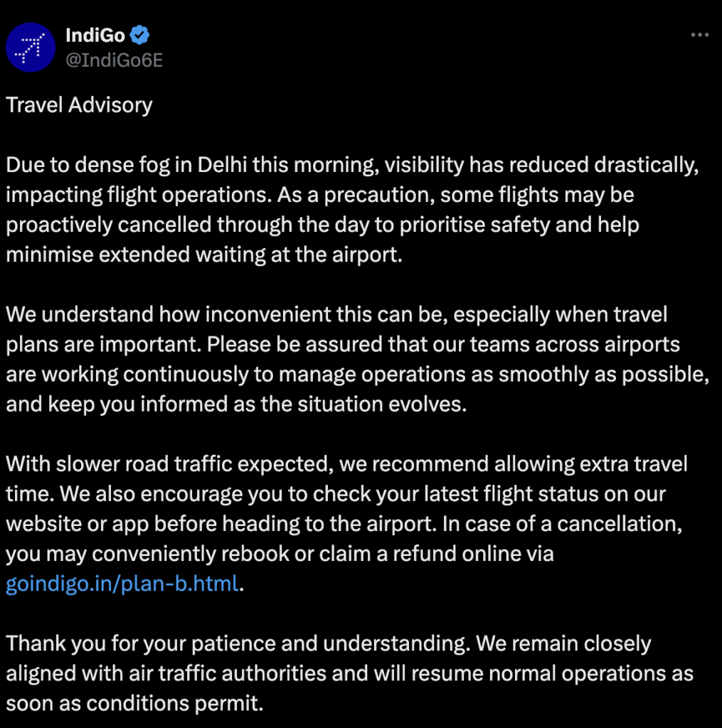Click the IndiGo display name

tap(95, 35)
